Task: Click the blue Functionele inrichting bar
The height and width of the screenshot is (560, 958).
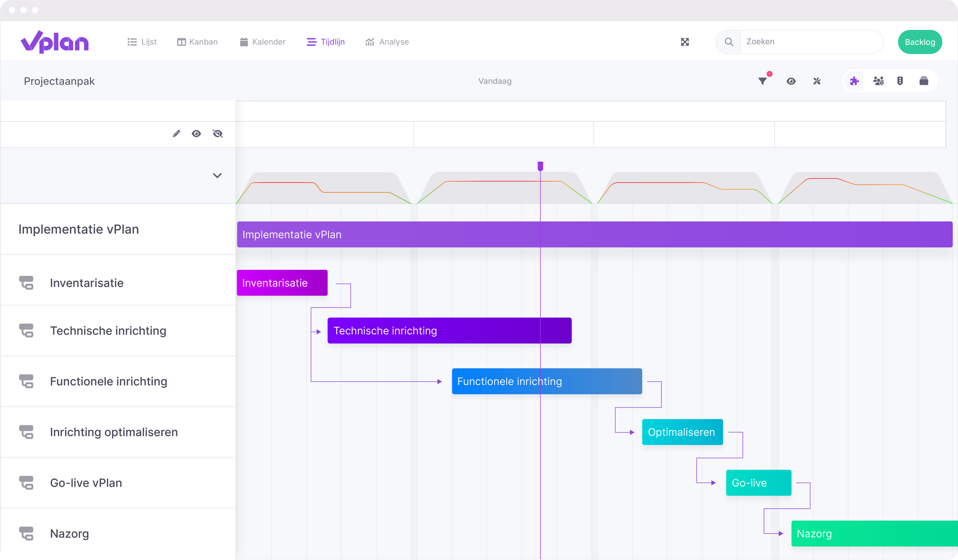Action: point(547,381)
